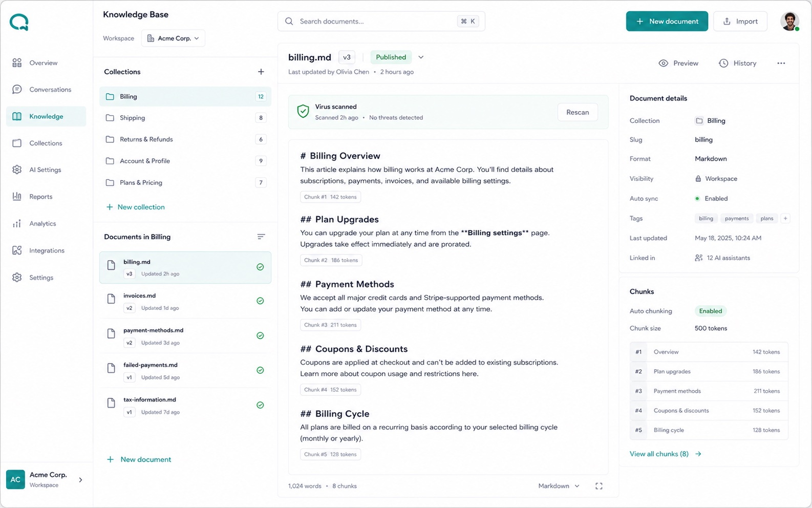Screen dimensions: 812x508
Task: Select the Account & Profile collection
Action: click(185, 161)
